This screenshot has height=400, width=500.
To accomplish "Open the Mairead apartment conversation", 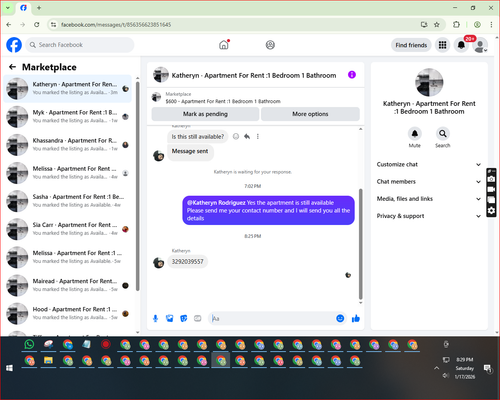I will (x=68, y=285).
